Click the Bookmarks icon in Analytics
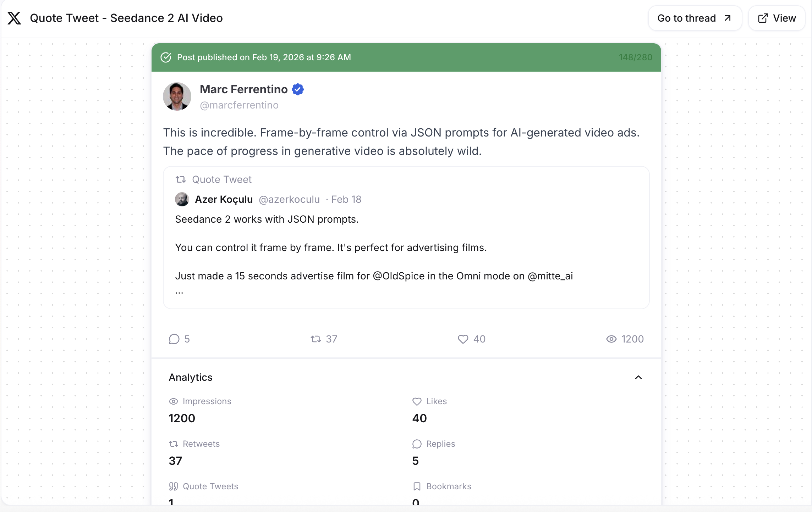This screenshot has height=512, width=812. [x=417, y=486]
